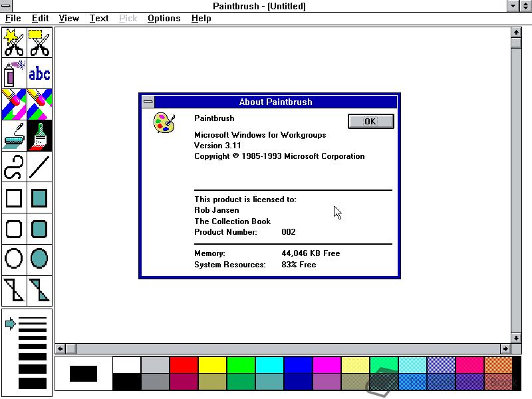Pick the light gray color swatch
The width and height of the screenshot is (532, 399).
(155, 364)
